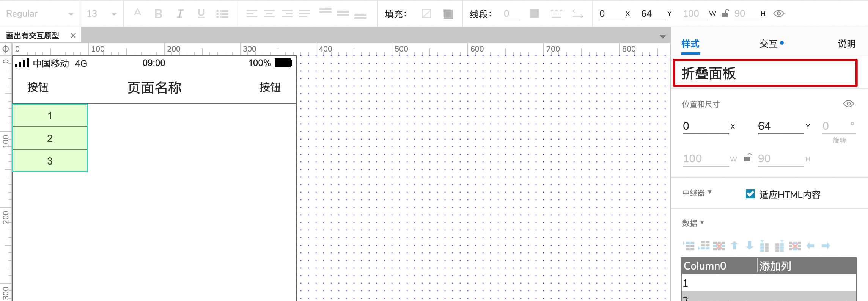Toggle italic formatting
Screen dimensions: 868x301
(180, 14)
